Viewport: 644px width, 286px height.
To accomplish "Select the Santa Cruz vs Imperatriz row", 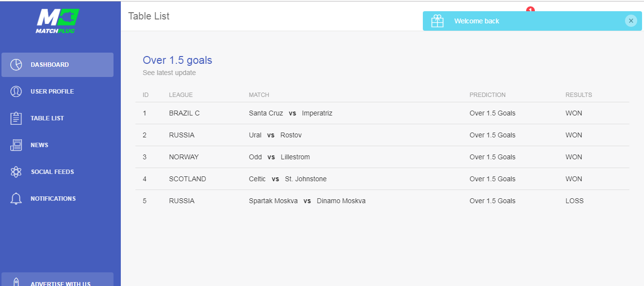I will click(x=290, y=113).
